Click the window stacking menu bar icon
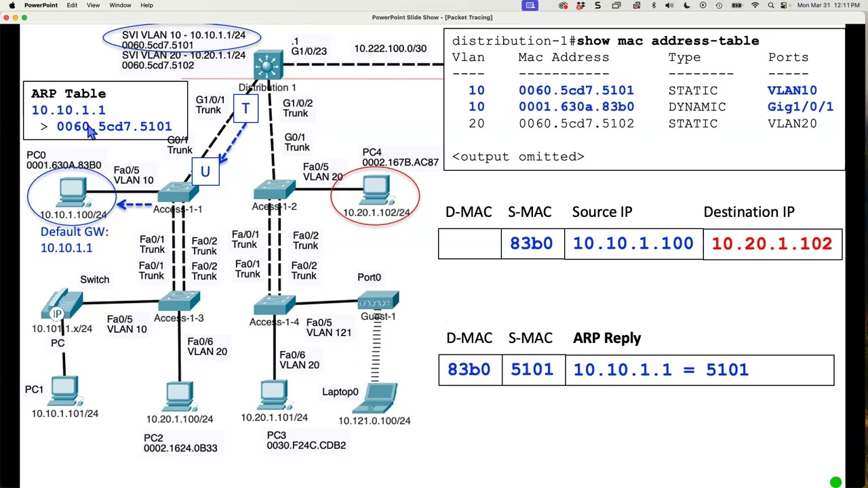The width and height of the screenshot is (868, 488). 616,5
